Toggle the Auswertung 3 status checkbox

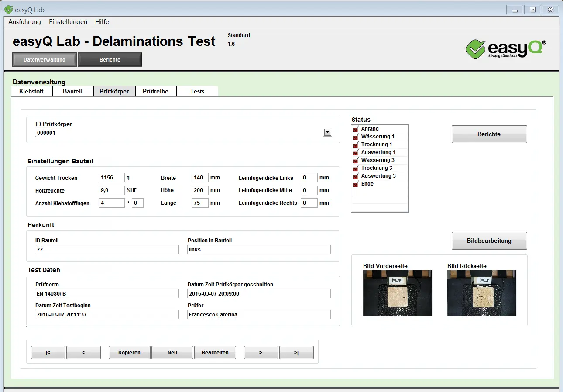tap(355, 176)
